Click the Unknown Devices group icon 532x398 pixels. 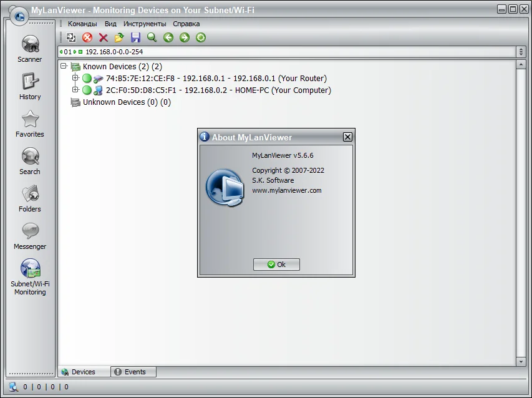tap(75, 102)
